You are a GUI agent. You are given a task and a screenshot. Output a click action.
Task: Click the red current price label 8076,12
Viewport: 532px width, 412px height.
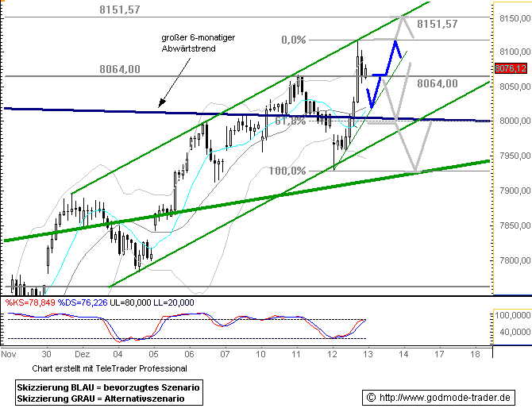click(x=511, y=68)
